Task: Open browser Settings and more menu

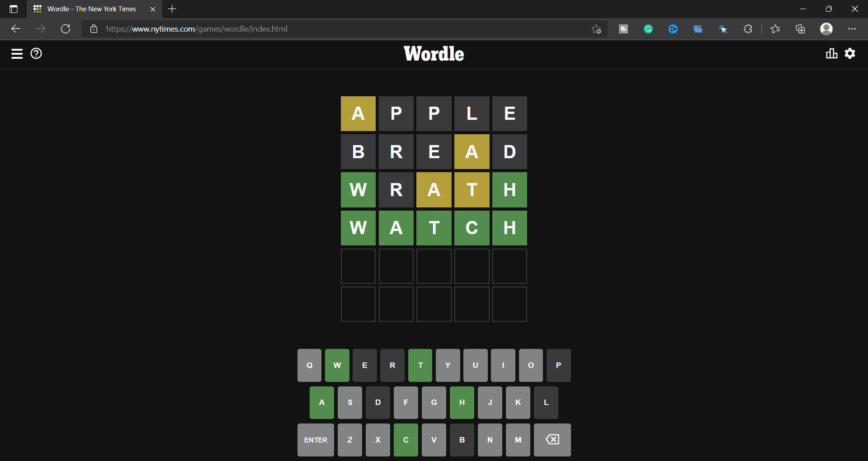Action: click(852, 29)
